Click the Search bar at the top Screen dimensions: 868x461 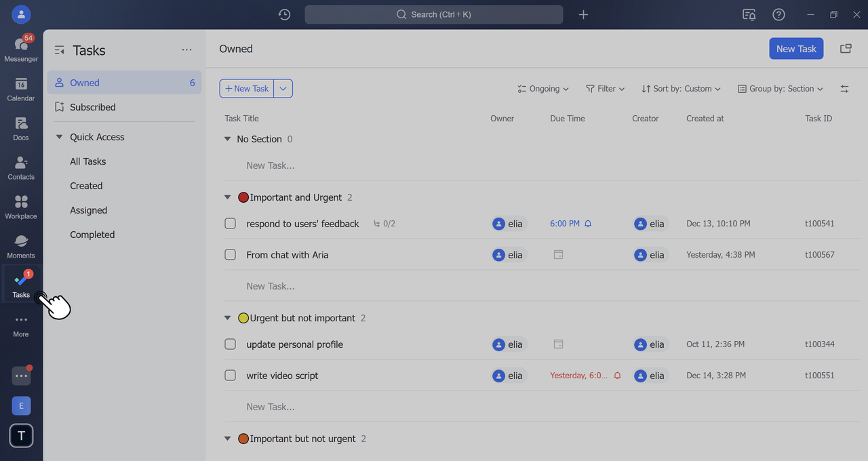(x=434, y=14)
